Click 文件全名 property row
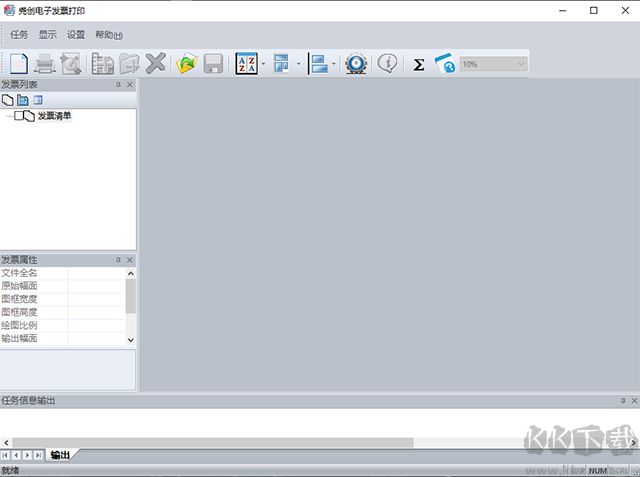 pyautogui.click(x=63, y=273)
